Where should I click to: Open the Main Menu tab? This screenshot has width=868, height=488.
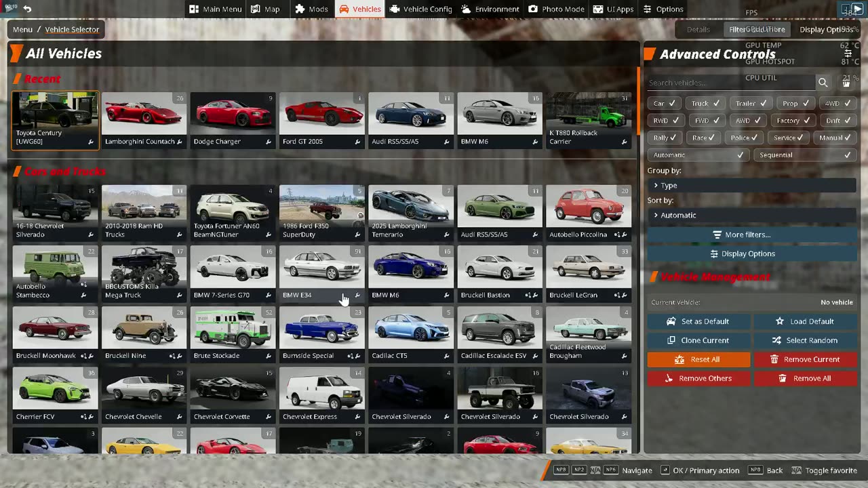tap(216, 9)
